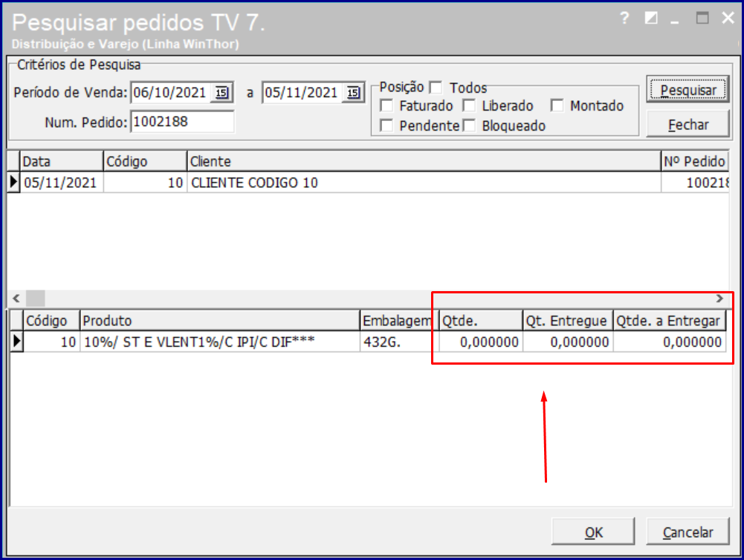
Task: Click the Qt. Entregue value 0,000000
Action: (568, 342)
